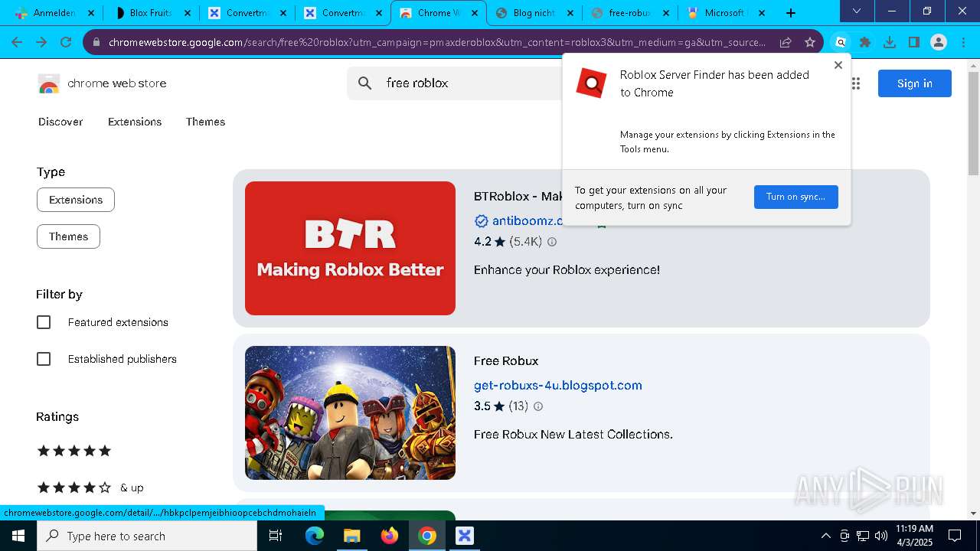Open the get-robuxs-4u.blogspot.com link
The width and height of the screenshot is (980, 551).
click(x=558, y=385)
